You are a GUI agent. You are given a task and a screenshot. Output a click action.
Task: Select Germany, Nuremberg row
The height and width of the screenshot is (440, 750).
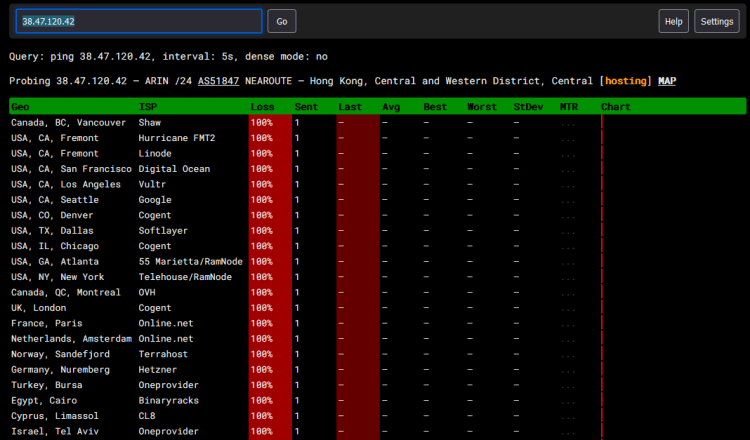377,369
